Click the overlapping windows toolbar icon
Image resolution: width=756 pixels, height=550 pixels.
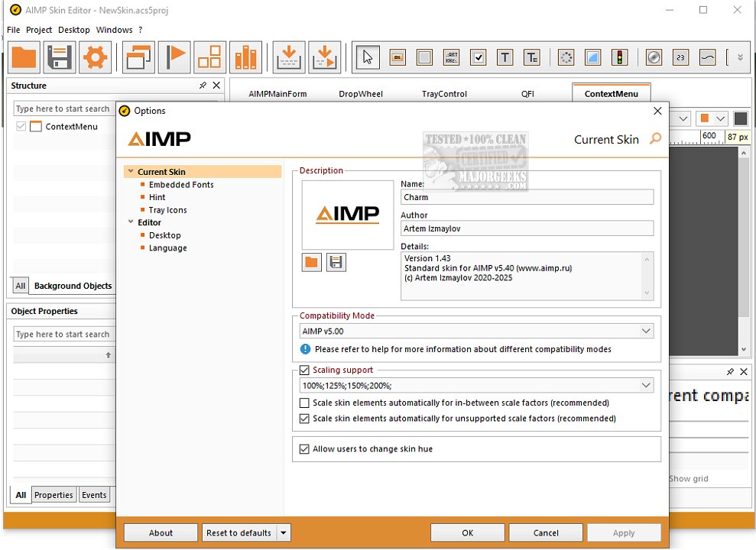[138, 57]
